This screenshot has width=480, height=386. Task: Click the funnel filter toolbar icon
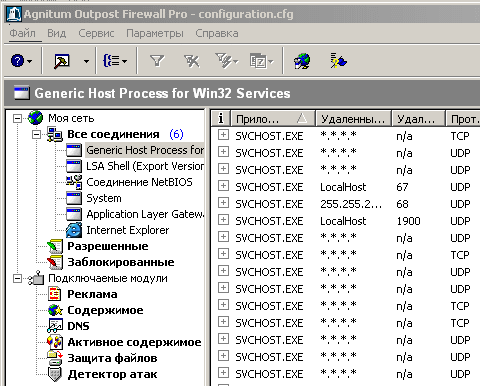pos(157,61)
